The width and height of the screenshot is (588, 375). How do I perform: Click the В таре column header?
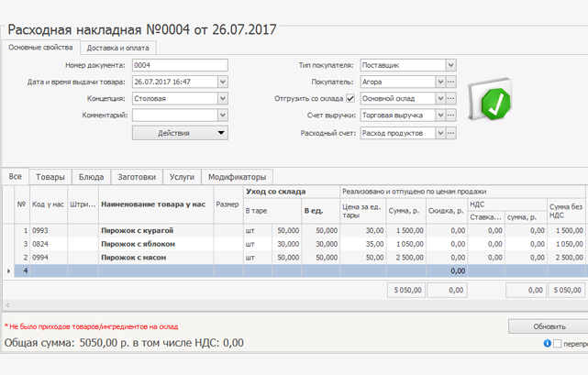click(272, 211)
